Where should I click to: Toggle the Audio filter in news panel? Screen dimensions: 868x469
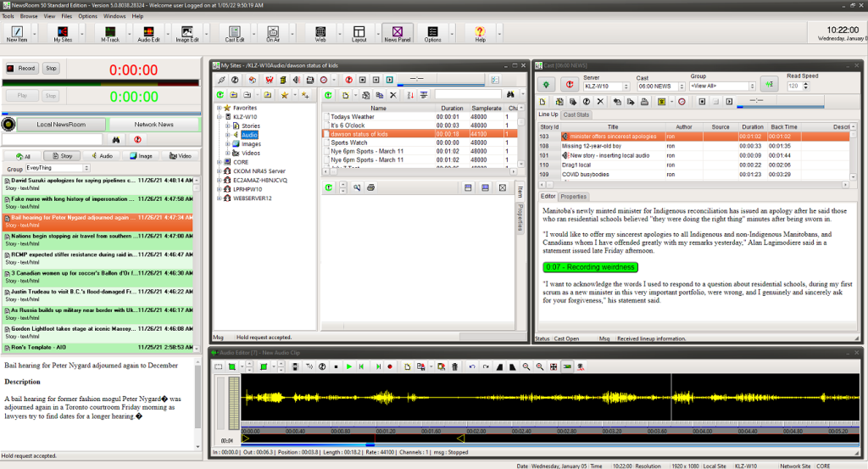(100, 156)
